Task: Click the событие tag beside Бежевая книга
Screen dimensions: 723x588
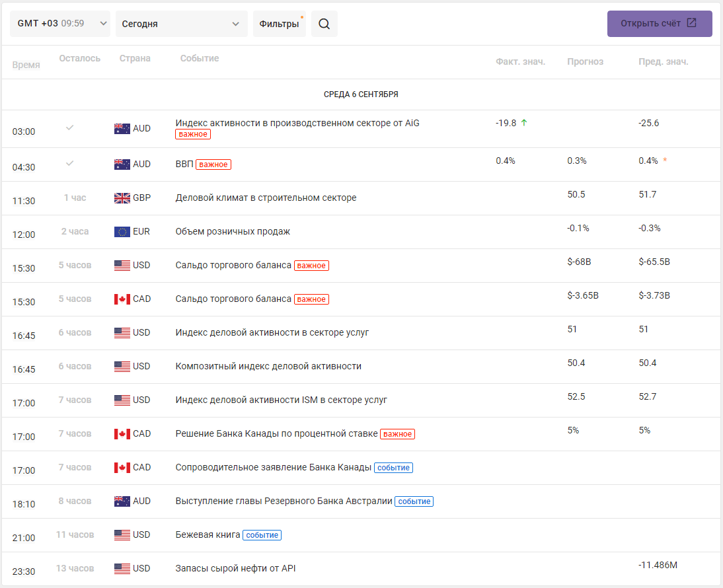Action: click(x=262, y=535)
